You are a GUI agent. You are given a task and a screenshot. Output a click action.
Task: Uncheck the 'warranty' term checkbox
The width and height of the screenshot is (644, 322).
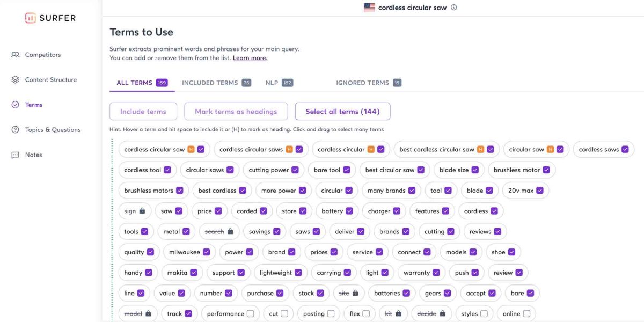(436, 273)
